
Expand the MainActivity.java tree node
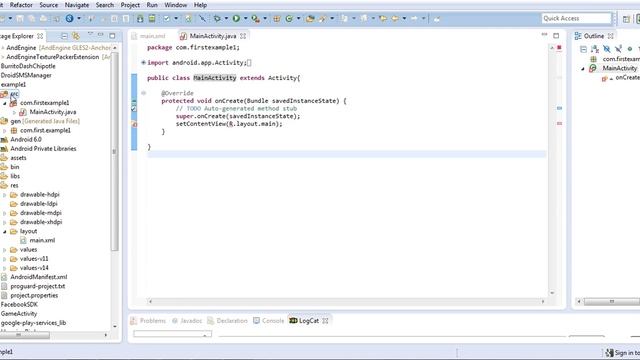click(14, 112)
